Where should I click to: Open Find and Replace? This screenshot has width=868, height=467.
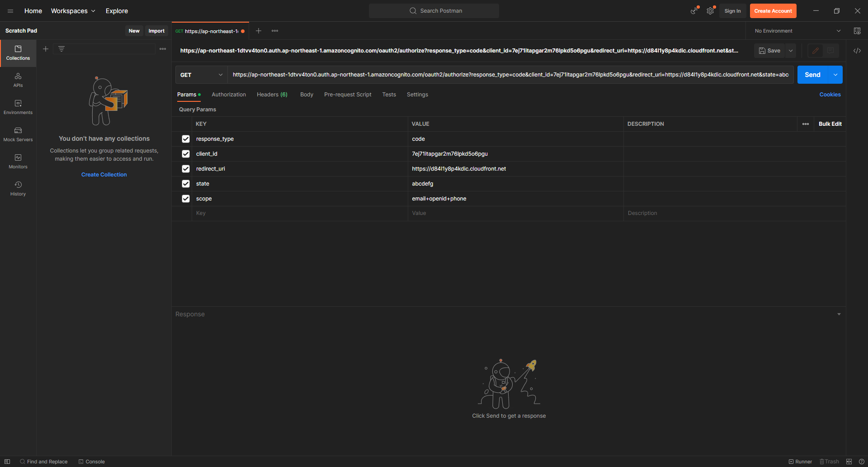click(44, 462)
